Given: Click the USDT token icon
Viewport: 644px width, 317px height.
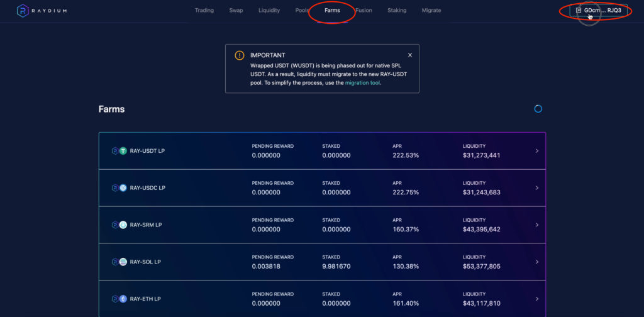Looking at the screenshot, I should pos(123,151).
